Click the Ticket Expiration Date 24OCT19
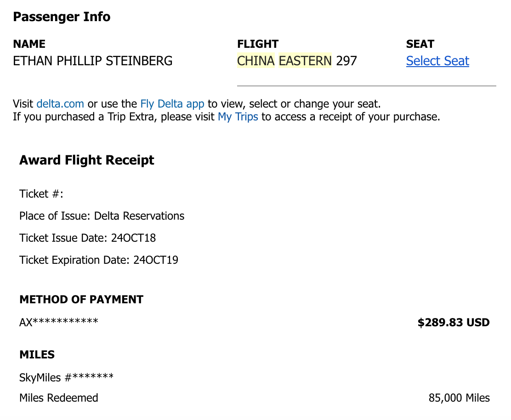This screenshot has height=420, width=511. [155, 260]
